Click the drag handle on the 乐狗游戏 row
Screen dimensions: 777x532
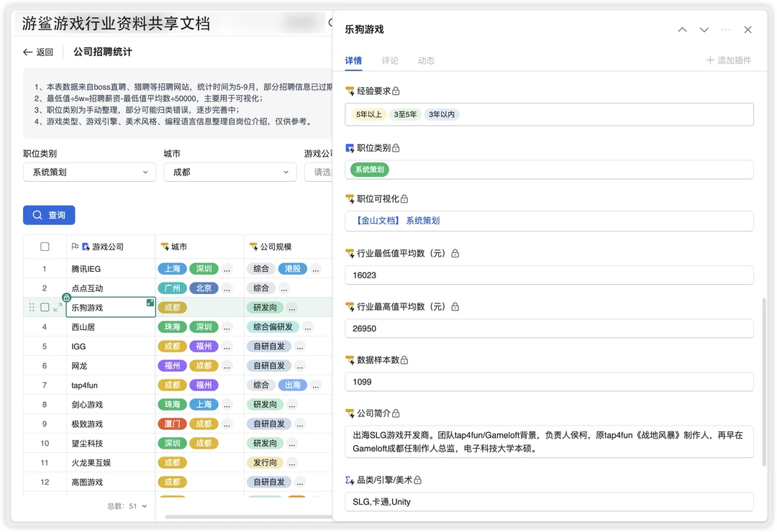pyautogui.click(x=31, y=307)
